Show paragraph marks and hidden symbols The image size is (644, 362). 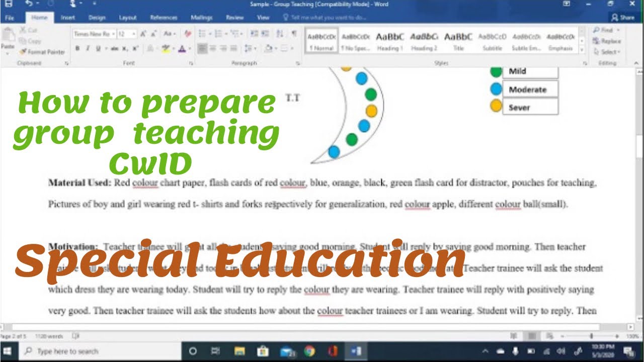(294, 34)
